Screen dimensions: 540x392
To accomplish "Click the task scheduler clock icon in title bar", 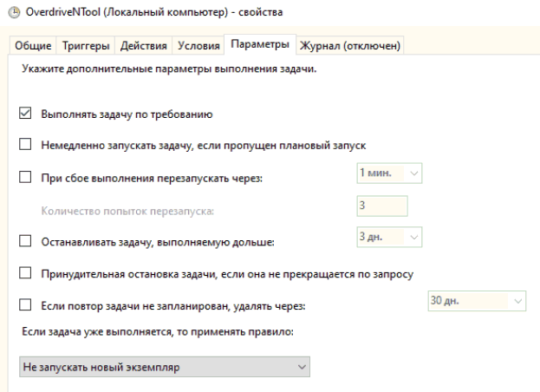I will click(x=14, y=12).
